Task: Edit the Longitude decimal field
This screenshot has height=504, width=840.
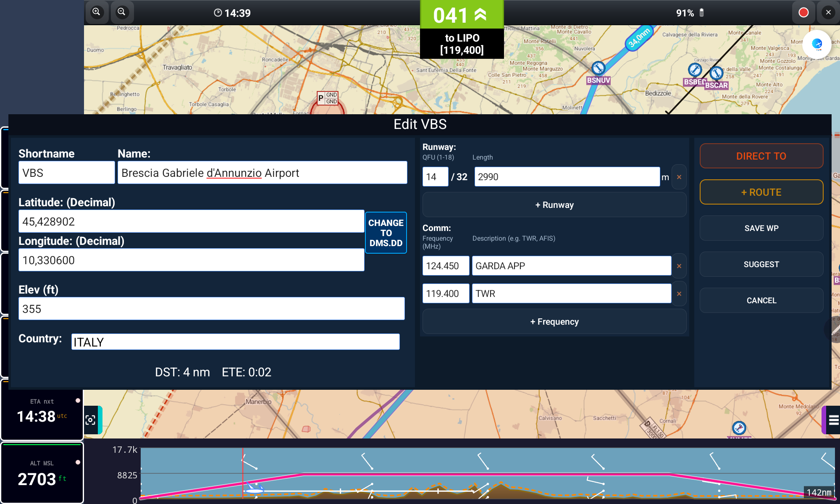Action: click(191, 260)
